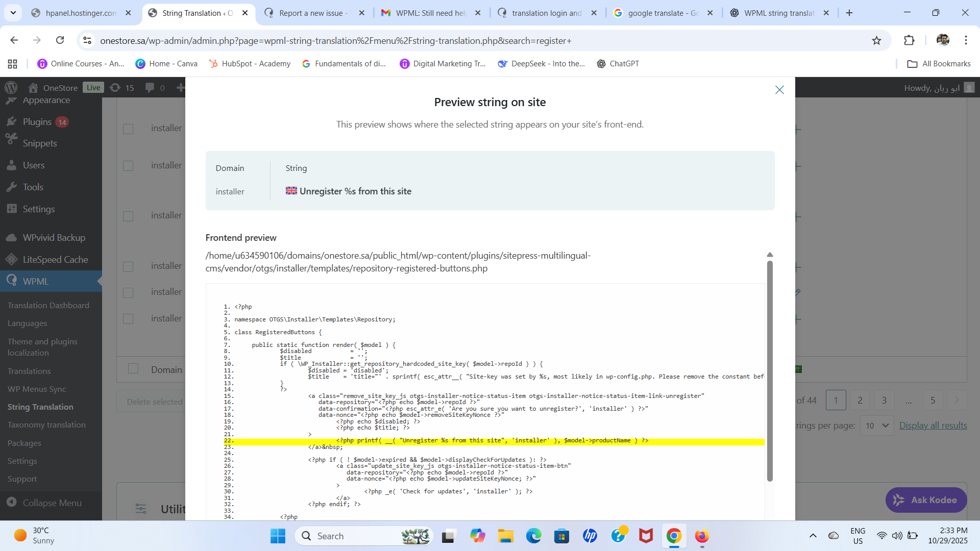Screen dimensions: 980x551
Task: Open the WPvivid Backup menu
Action: [54, 238]
